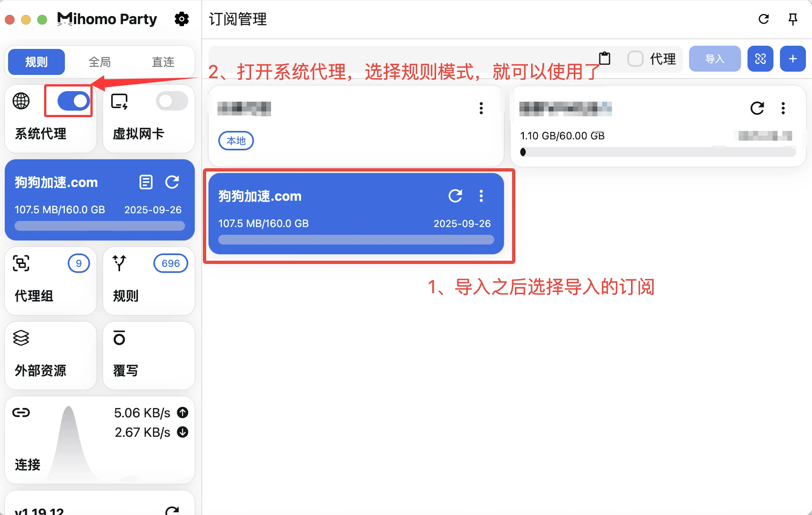
Task: Refresh the 狗狗加速.com subscription card
Action: click(x=456, y=196)
